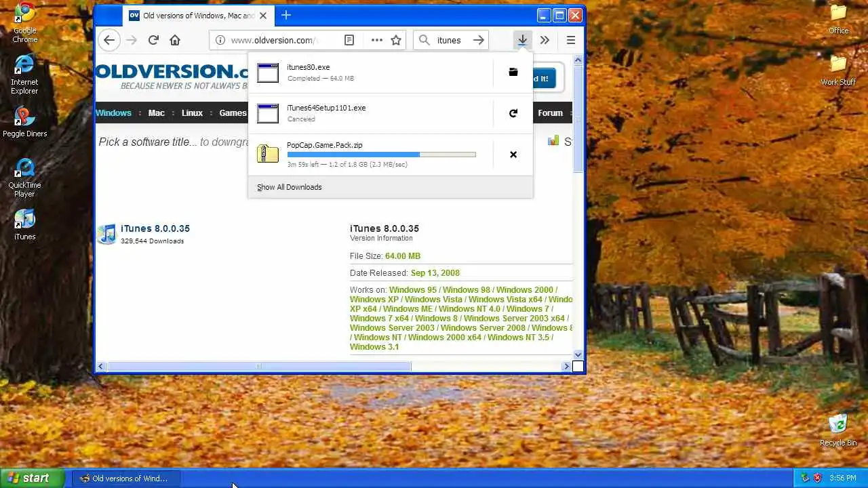The height and width of the screenshot is (488, 868).
Task: Click the itunes80.exe download entry
Action: pyautogui.click(x=371, y=72)
